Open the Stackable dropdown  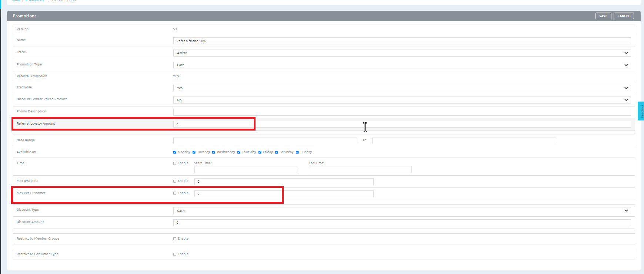coord(401,88)
